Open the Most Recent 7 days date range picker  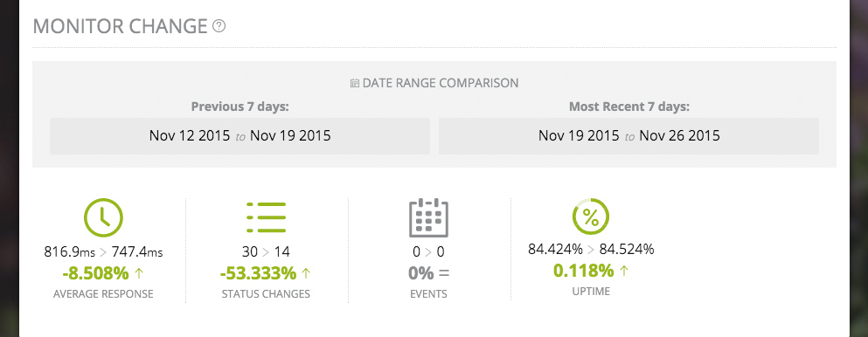628,136
